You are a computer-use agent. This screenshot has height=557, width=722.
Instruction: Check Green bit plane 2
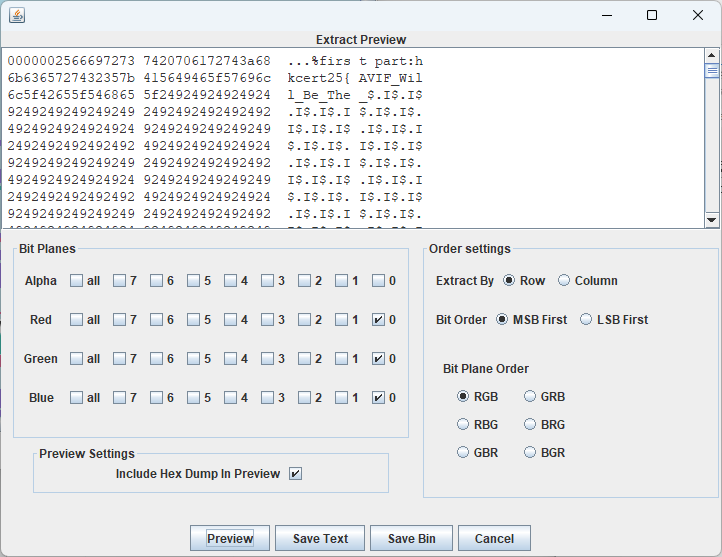(304, 359)
